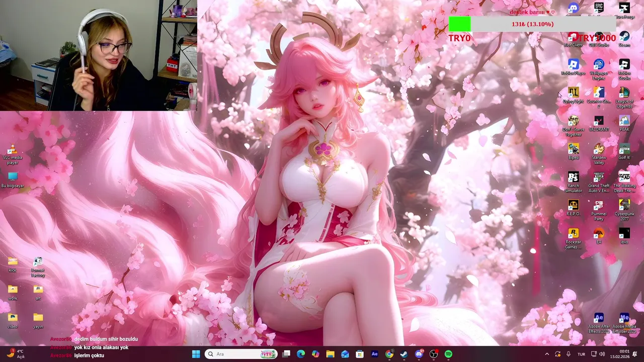This screenshot has height=362, width=644.
Task: Select the PEAK game icon
Action: (624, 124)
